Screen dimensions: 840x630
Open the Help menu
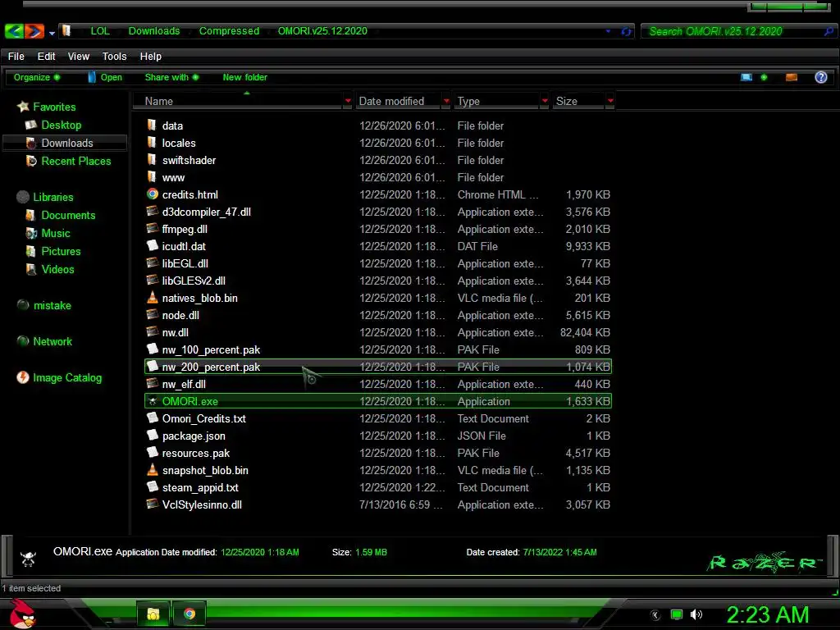pyautogui.click(x=151, y=57)
